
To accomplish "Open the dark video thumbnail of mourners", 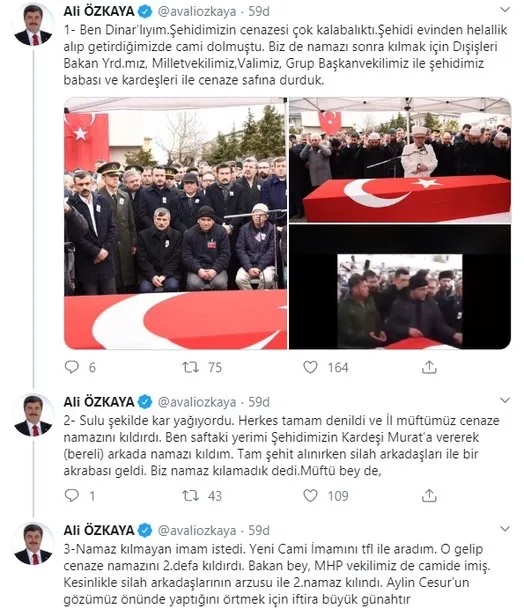I will pyautogui.click(x=400, y=287).
